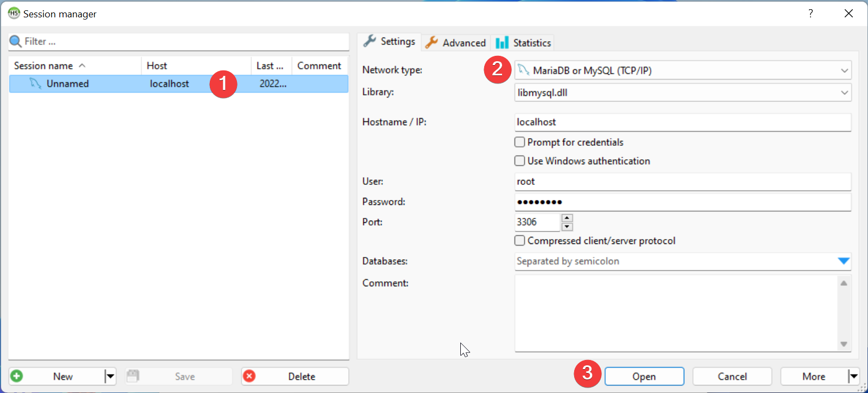The image size is (868, 393).
Task: Click the HeidiSQL app icon in title bar
Action: (x=14, y=13)
